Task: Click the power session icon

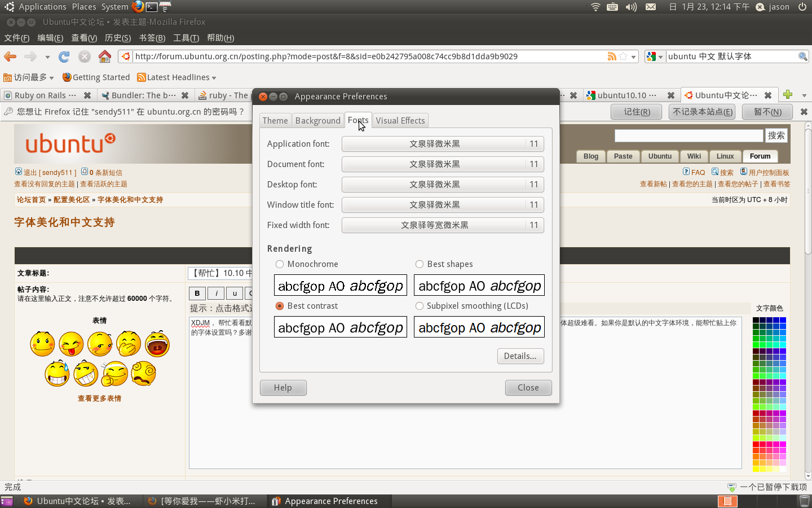Action: point(802,7)
